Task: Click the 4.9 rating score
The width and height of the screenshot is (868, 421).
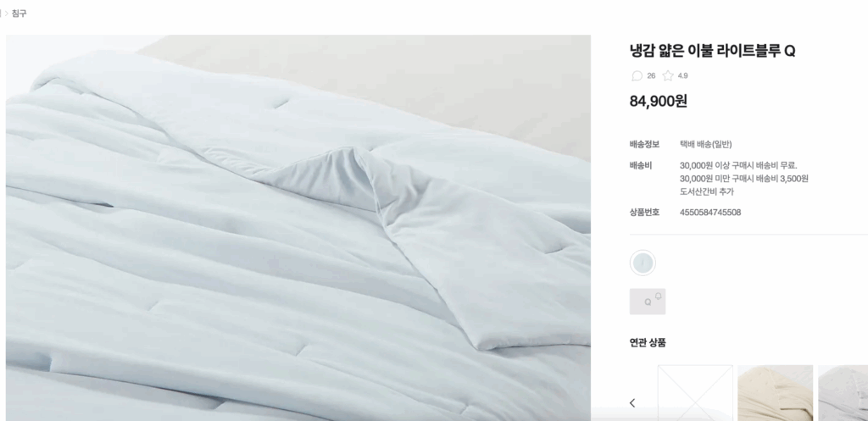Action: [682, 75]
